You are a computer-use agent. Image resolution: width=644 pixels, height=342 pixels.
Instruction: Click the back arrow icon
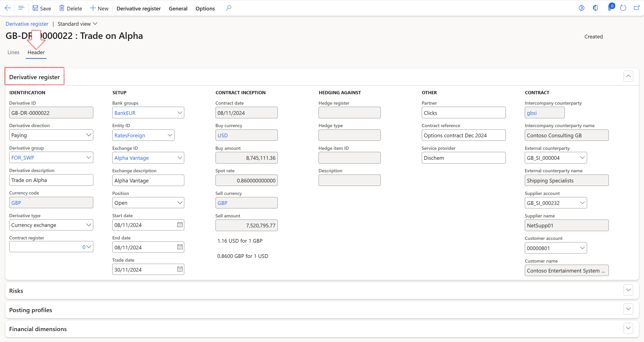[x=8, y=8]
